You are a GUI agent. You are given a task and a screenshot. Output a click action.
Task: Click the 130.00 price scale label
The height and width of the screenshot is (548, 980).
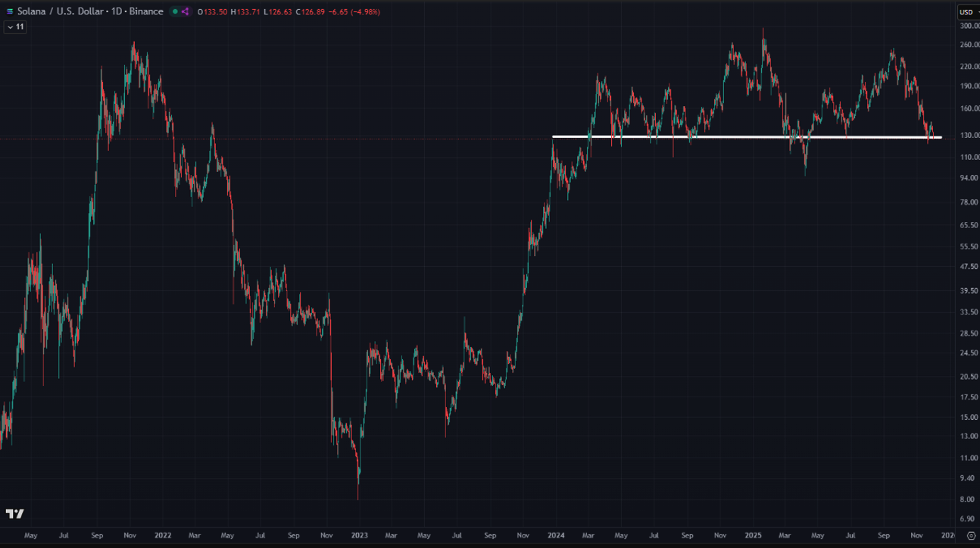pyautogui.click(x=969, y=135)
